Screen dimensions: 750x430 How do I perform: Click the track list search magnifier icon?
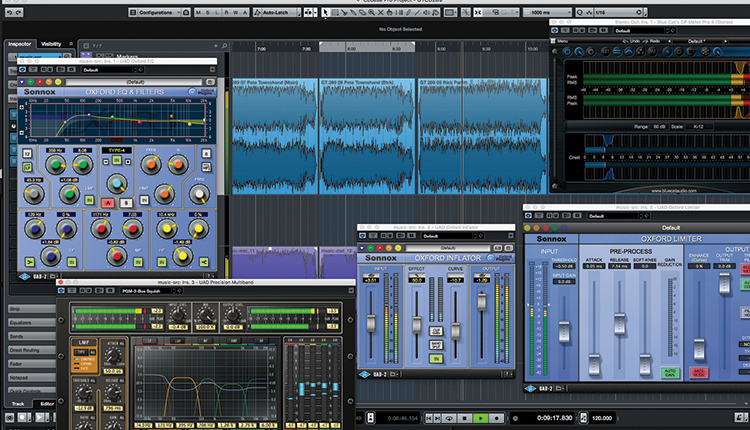224,46
